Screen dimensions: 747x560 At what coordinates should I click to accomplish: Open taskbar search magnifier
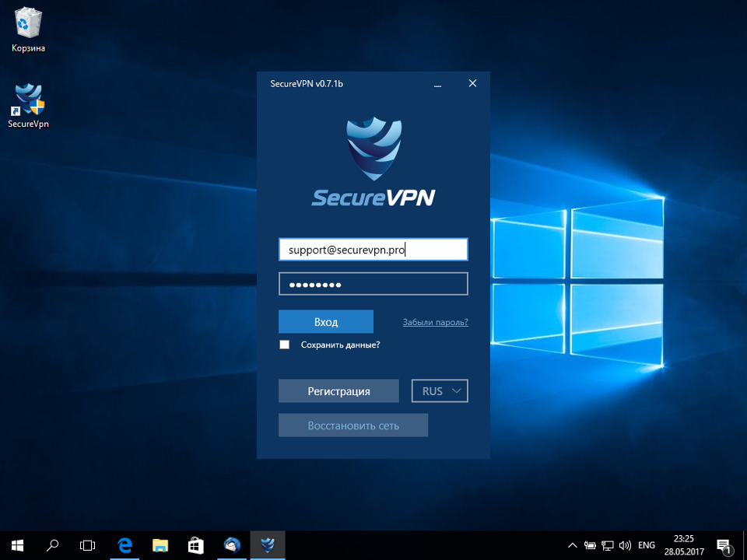(52, 545)
